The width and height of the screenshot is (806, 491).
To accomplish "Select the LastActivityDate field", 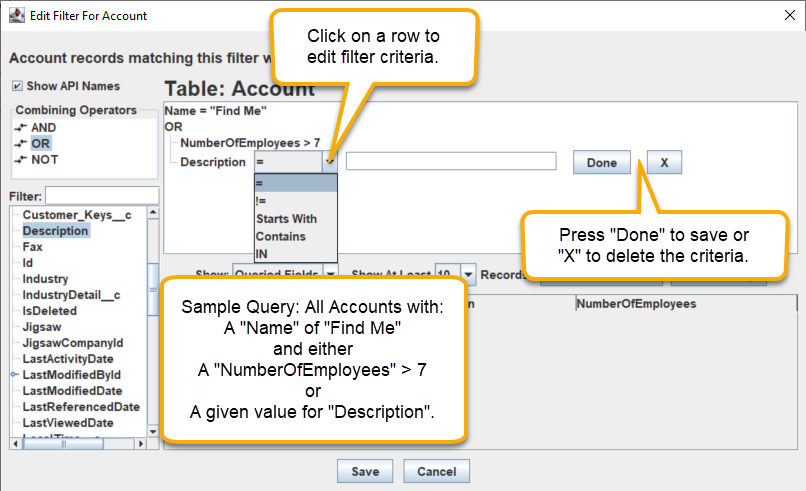I will [68, 358].
